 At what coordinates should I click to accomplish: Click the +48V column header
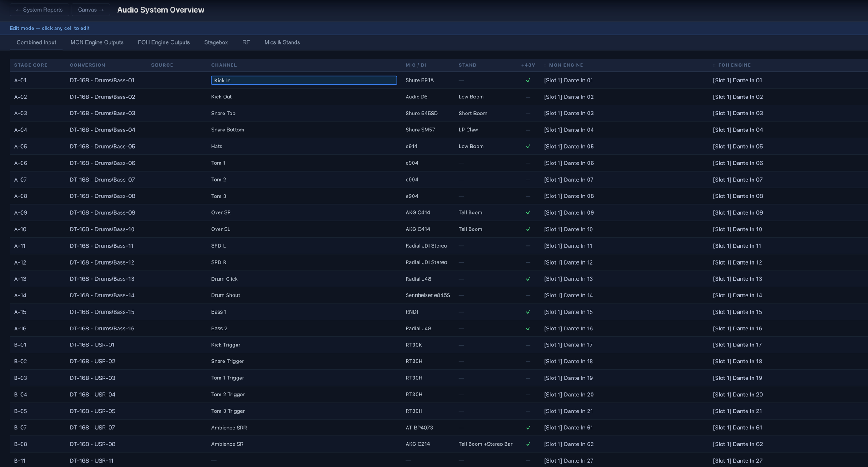[528, 65]
